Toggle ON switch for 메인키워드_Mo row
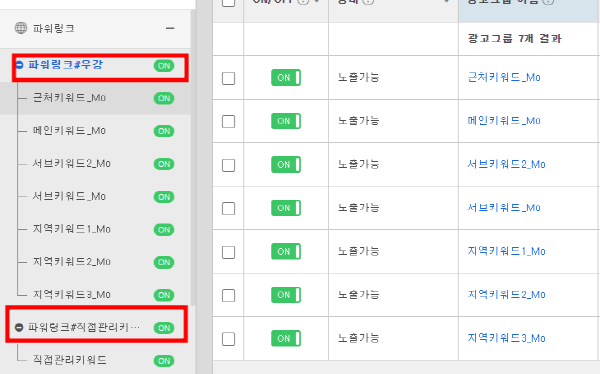 pos(286,121)
